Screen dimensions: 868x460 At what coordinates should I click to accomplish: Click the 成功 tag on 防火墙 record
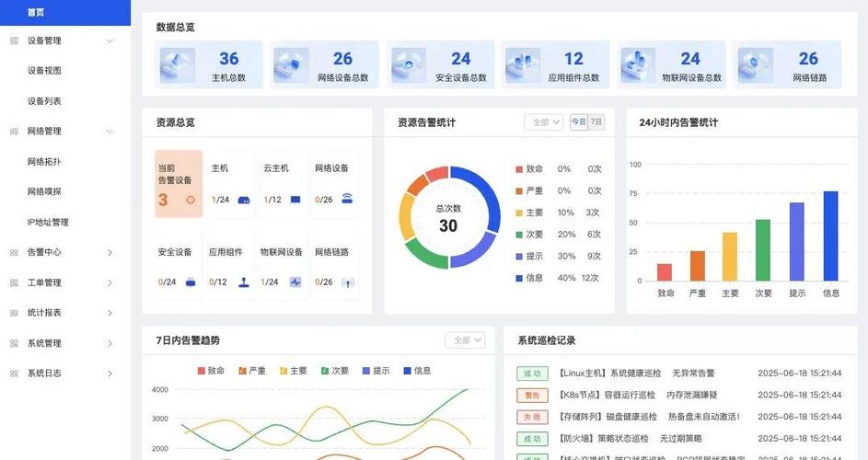point(532,439)
